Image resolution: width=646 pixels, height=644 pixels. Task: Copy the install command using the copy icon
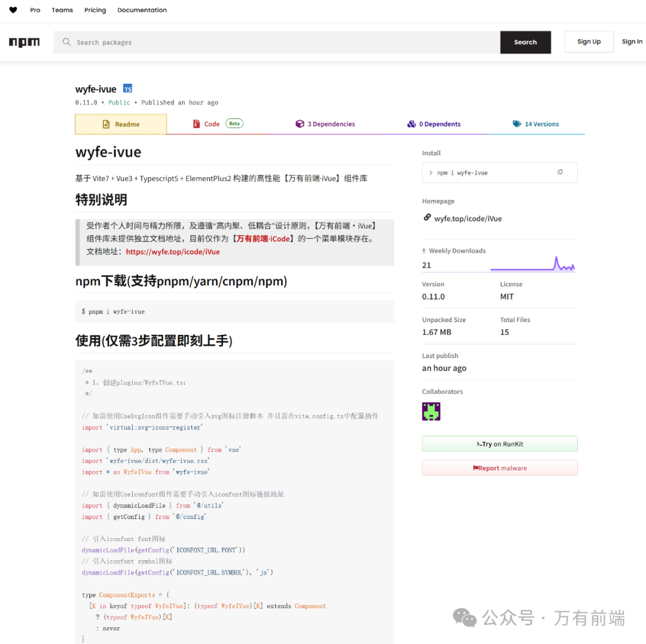click(x=560, y=172)
